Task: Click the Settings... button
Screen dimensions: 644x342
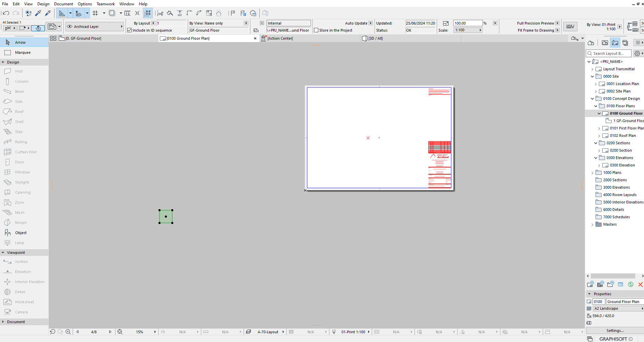Action: point(615,331)
